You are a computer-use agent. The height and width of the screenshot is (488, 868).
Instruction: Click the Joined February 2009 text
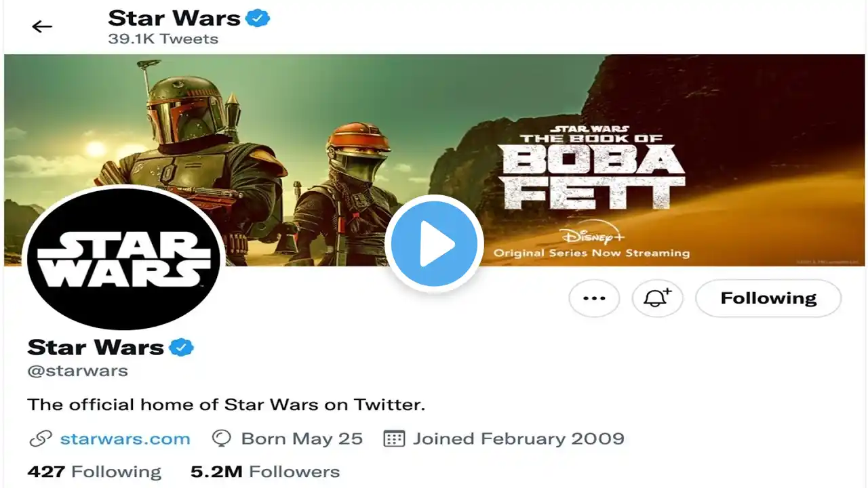(x=518, y=439)
